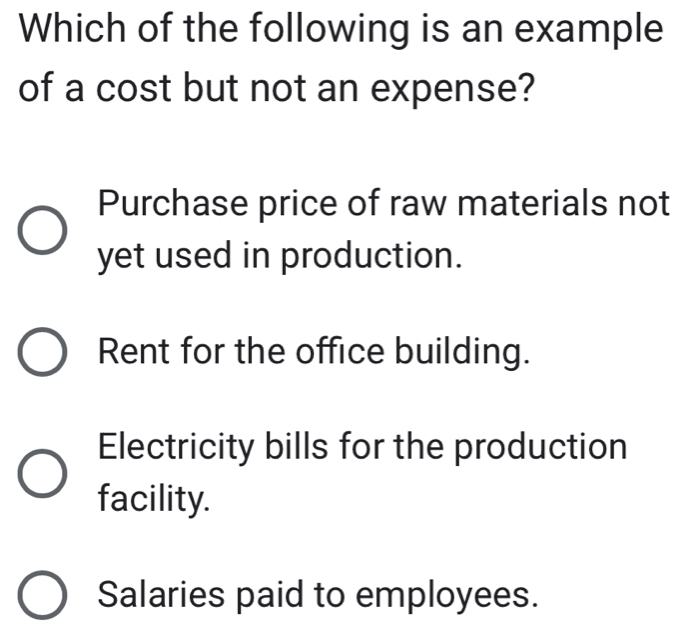
Task: Click the 'yet used in production.' text line
Action: 280,256
